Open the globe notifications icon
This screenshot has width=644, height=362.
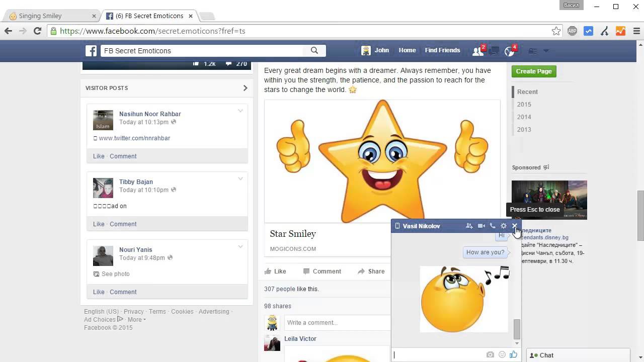click(x=510, y=51)
